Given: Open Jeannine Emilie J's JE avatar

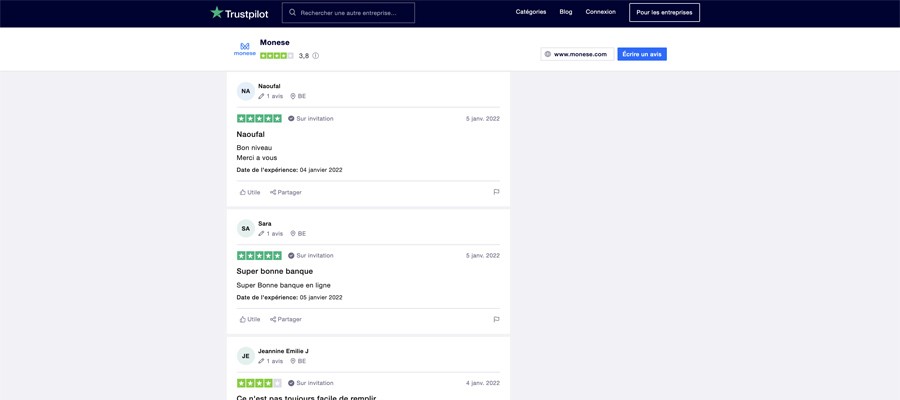Looking at the screenshot, I should 246,356.
